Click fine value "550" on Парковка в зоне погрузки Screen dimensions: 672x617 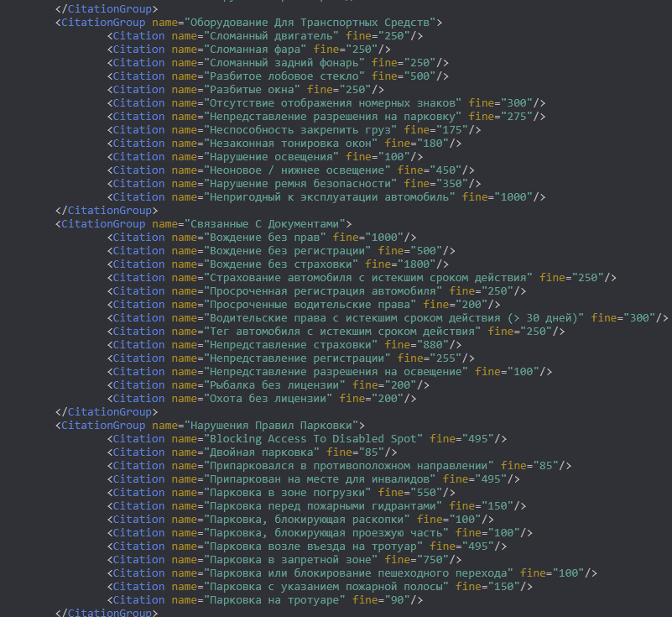428,493
